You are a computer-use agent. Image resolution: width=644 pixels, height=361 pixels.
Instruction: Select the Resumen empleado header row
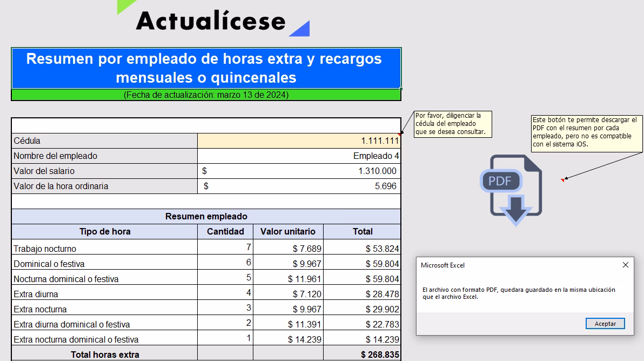tap(206, 216)
